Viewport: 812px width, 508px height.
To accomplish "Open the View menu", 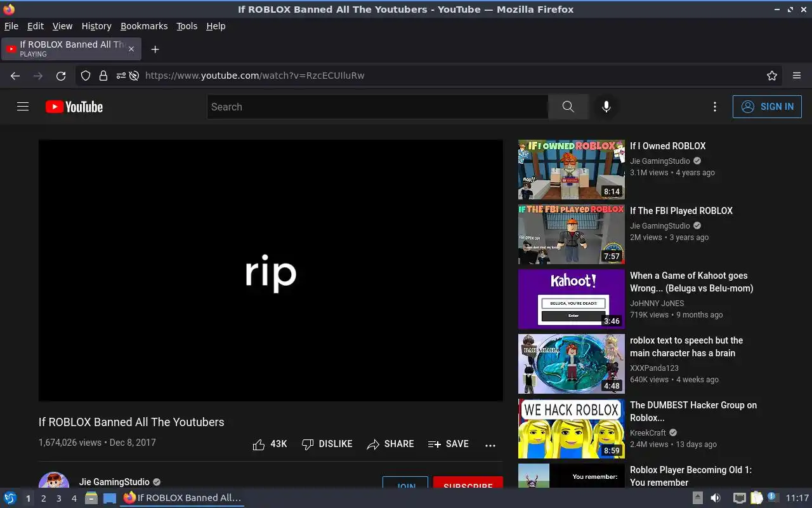I will (x=62, y=26).
